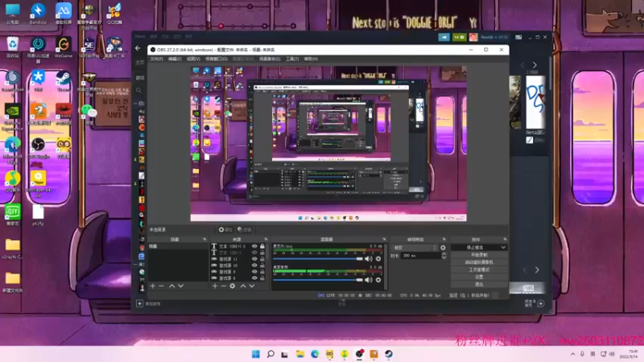Click the remove source minus icon in OBS
The width and height of the screenshot is (644, 362).
tap(224, 286)
